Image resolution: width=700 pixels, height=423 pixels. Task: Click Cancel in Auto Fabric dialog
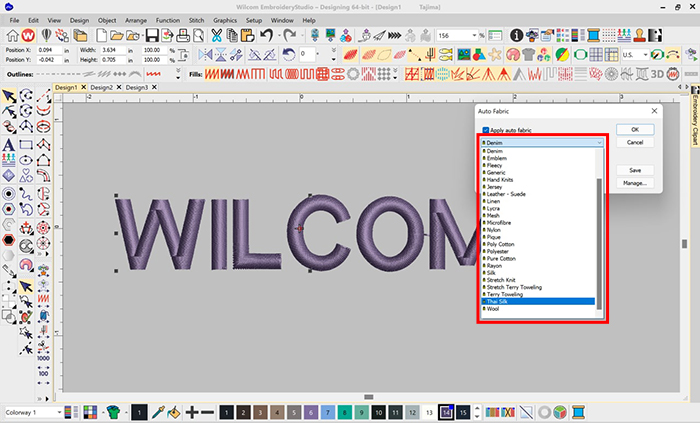[x=635, y=142]
